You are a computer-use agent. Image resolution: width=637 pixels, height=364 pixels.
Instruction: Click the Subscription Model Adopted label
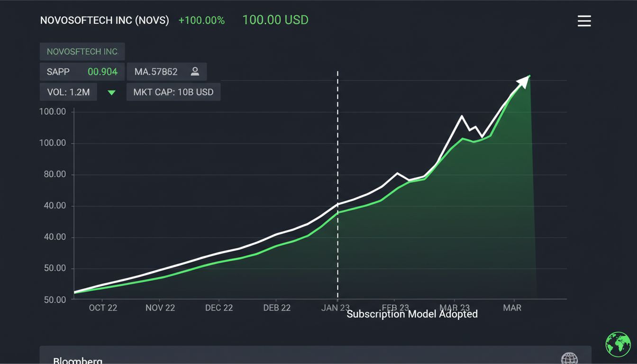(412, 314)
